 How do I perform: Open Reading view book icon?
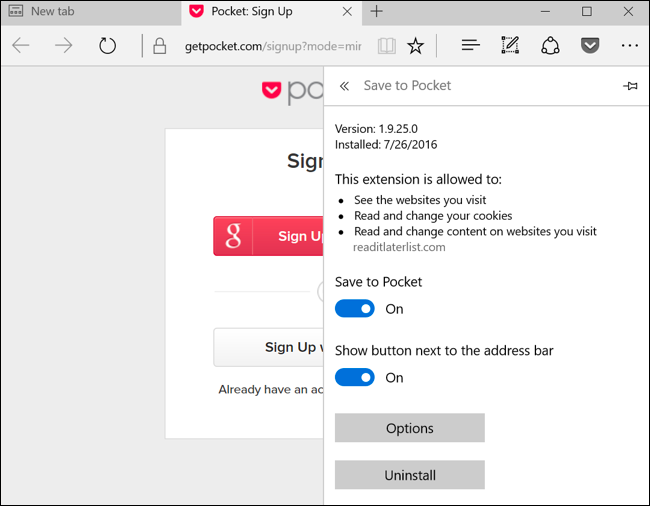point(387,46)
